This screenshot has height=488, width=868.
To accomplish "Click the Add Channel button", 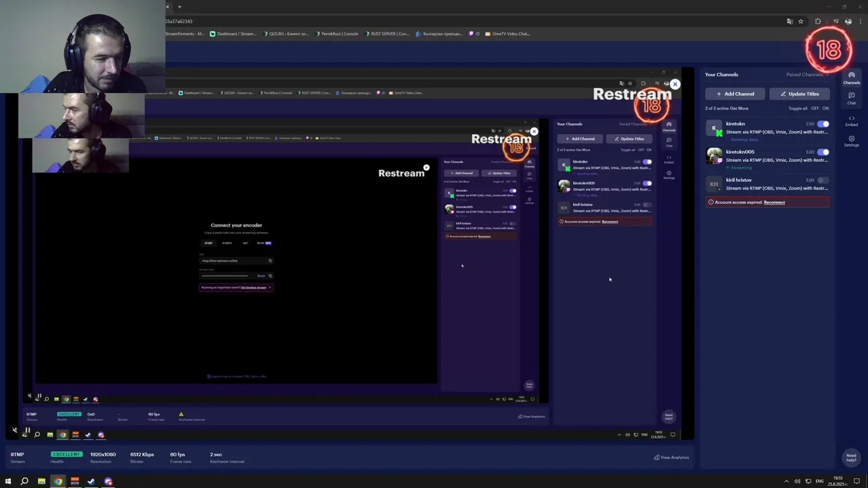I will pyautogui.click(x=735, y=94).
